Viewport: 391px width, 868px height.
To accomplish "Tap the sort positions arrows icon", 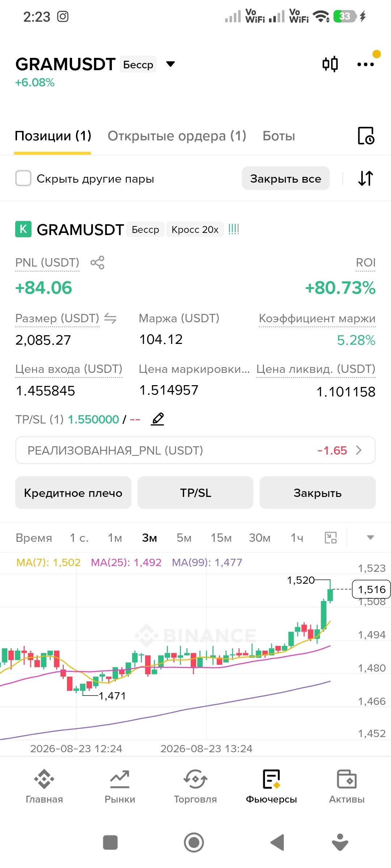I will tap(366, 178).
